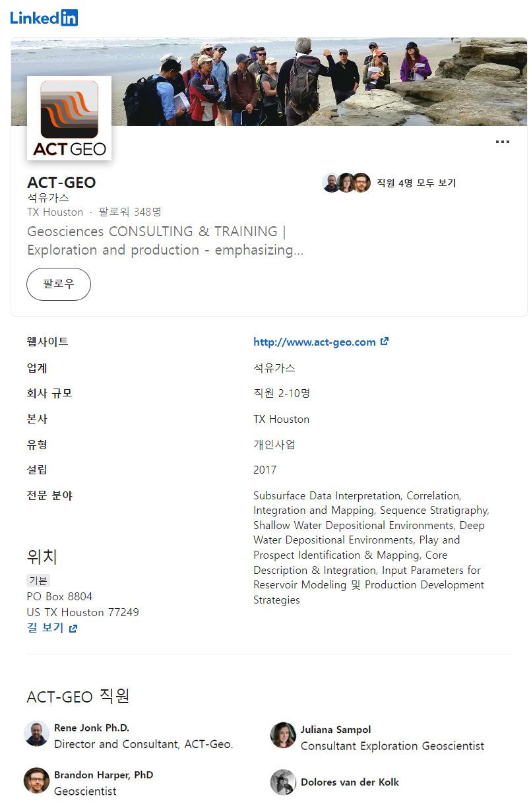This screenshot has width=531, height=812.
Task: Click the ACT-GEO company logo
Action: 69,119
